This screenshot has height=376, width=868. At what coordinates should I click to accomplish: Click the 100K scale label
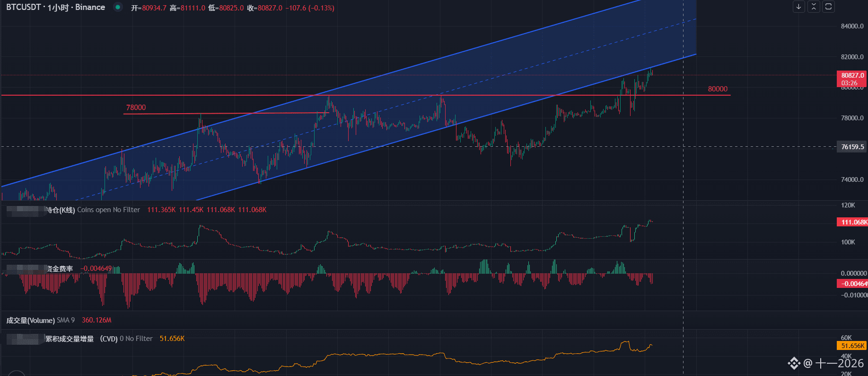[x=848, y=242]
